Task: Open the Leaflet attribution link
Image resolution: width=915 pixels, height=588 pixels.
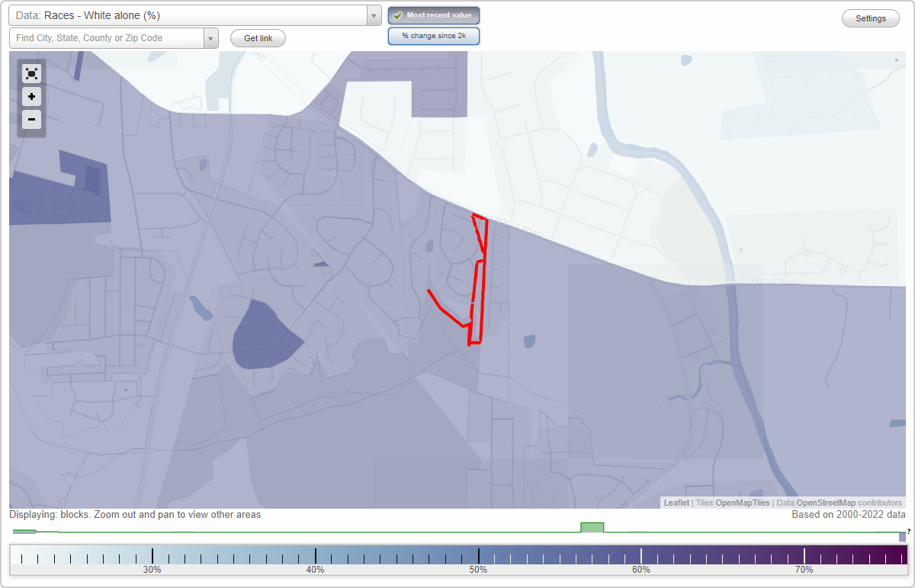Action: tap(676, 503)
